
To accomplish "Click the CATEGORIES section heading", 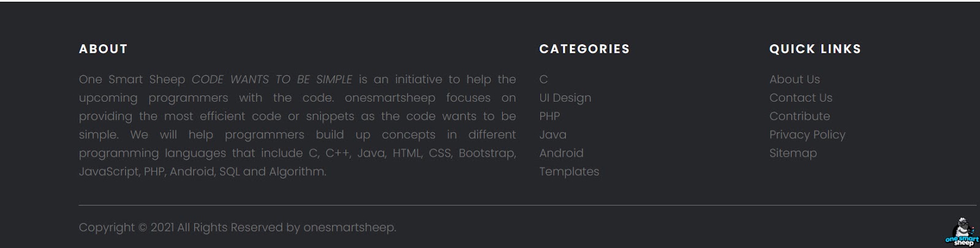I will [x=584, y=49].
